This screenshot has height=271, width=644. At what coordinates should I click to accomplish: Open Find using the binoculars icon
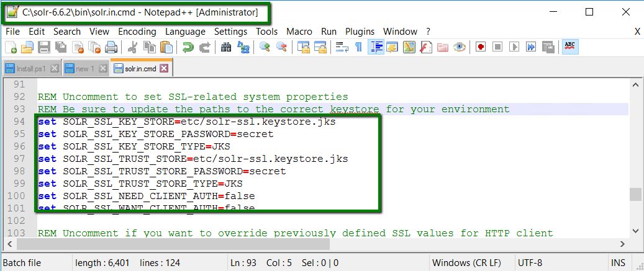coord(226,47)
